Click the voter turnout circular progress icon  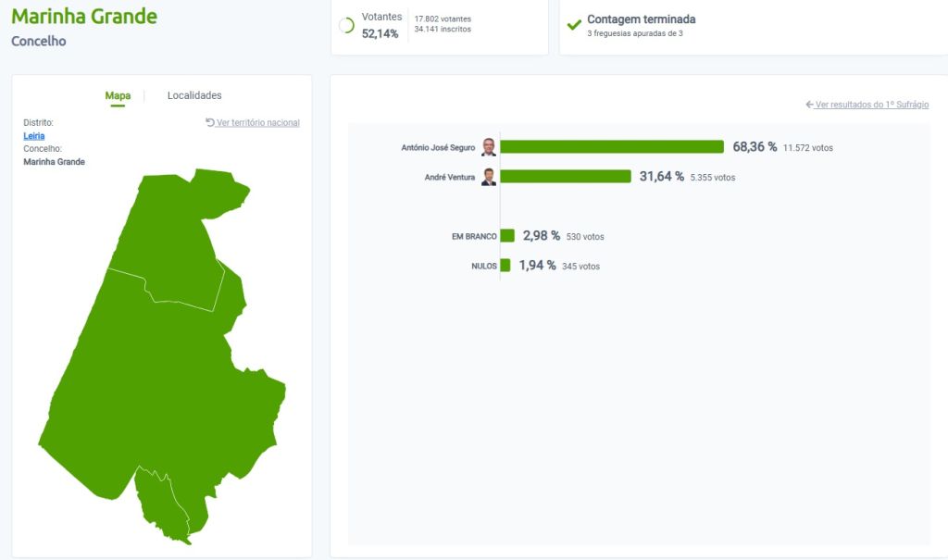point(347,26)
